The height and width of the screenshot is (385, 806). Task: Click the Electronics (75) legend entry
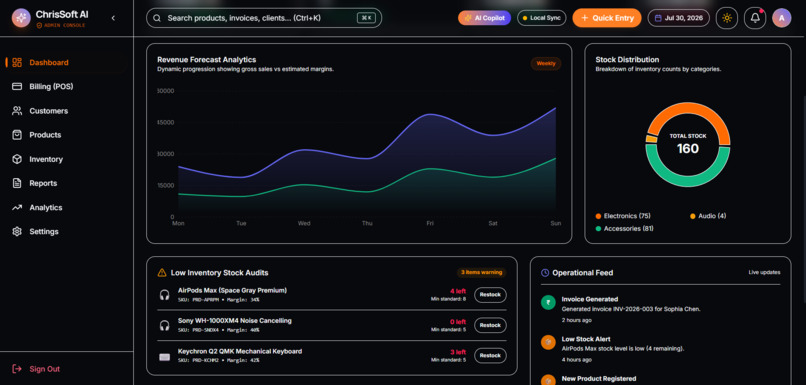623,216
